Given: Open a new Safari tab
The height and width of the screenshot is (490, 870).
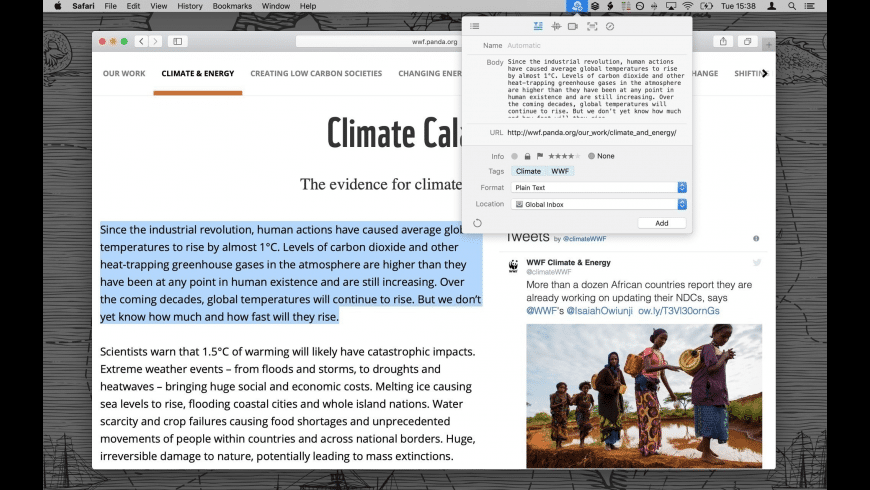Looking at the screenshot, I should point(768,45).
